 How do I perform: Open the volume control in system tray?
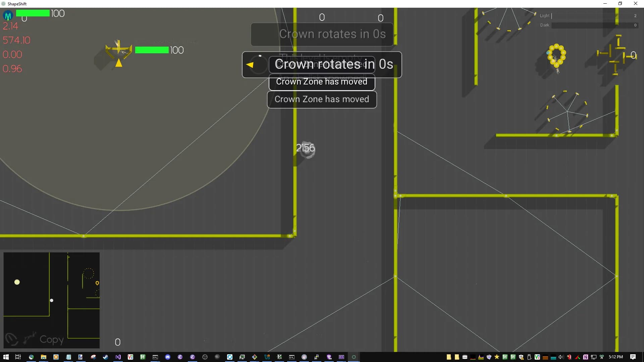coord(561,357)
